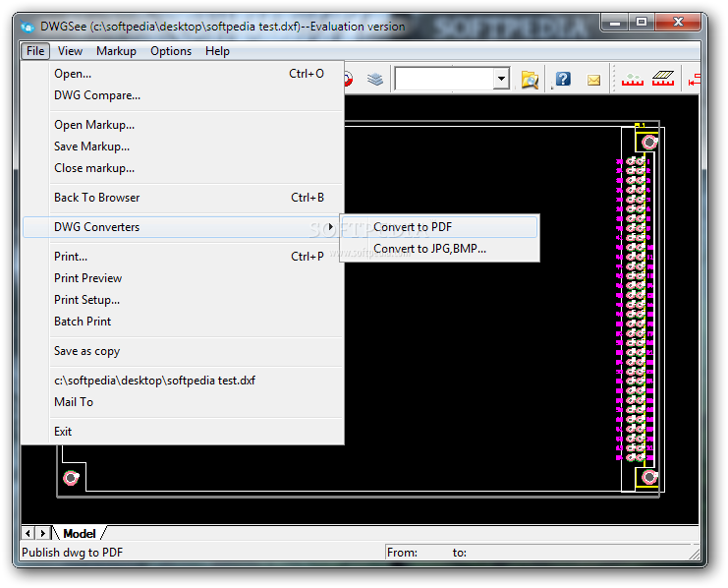Open recent file softpedia test.dxf
The width and height of the screenshot is (728, 588).
(184, 381)
